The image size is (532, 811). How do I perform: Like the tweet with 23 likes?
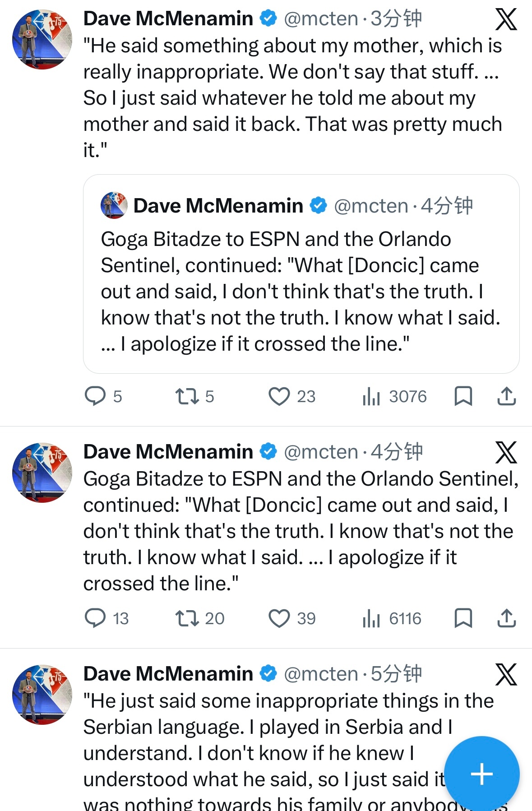[279, 396]
